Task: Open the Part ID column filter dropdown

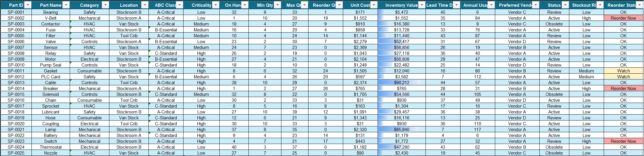Action: (x=28, y=5)
